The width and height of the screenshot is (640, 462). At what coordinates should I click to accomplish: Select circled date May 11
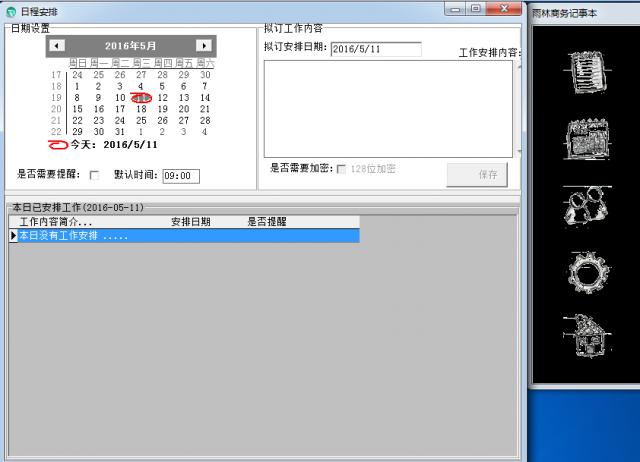tap(141, 98)
